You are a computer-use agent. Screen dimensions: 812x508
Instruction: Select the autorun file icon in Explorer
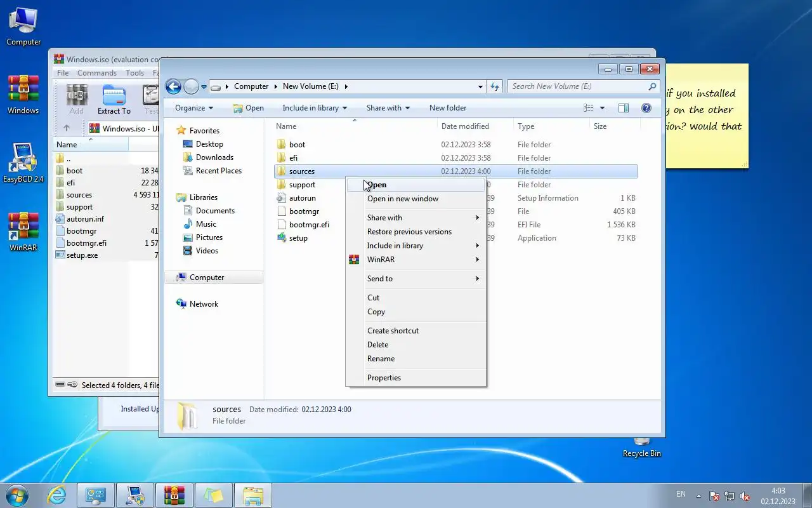282,198
